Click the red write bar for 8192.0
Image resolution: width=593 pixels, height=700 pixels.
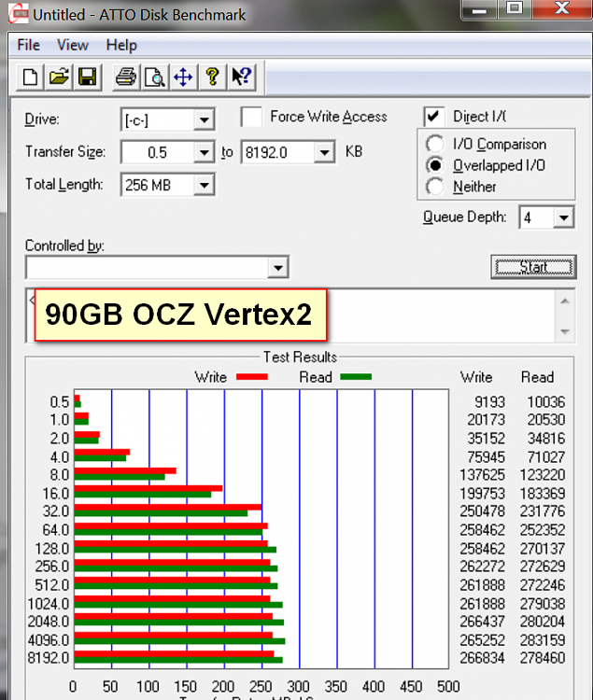174,654
